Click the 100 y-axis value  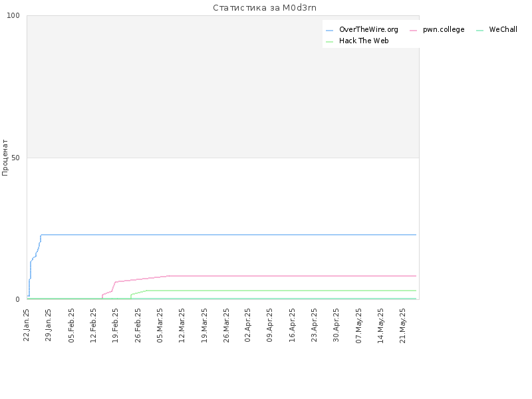[x=13, y=15]
